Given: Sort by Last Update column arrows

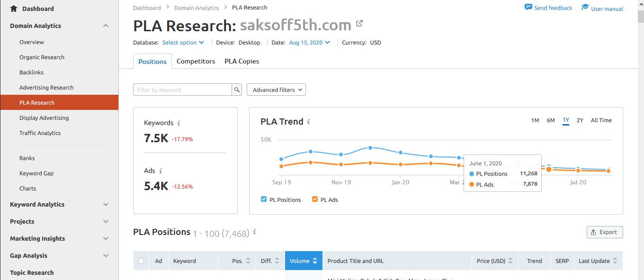Looking at the screenshot, I should (615, 261).
